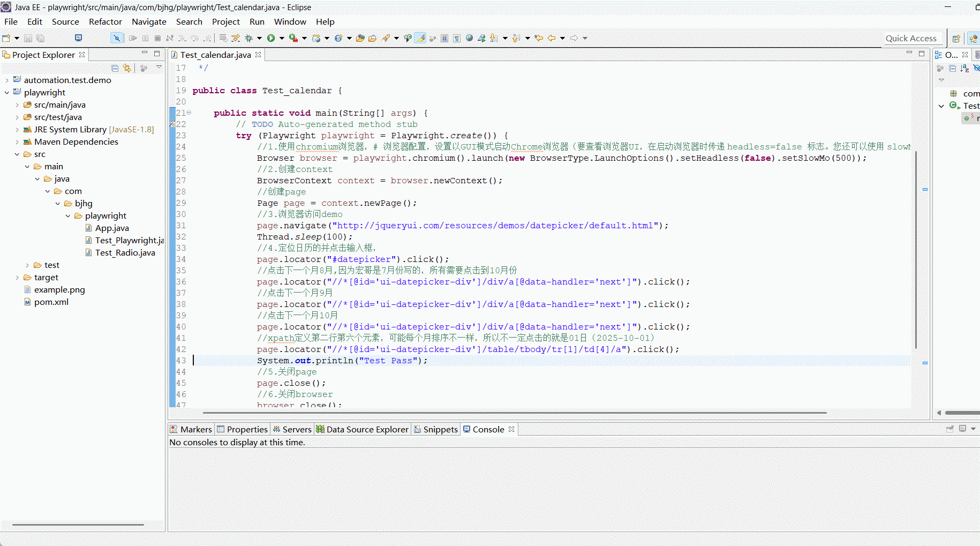Screen dimensions: 980x546
Task: Open the Run button dropdown arrow
Action: point(282,38)
